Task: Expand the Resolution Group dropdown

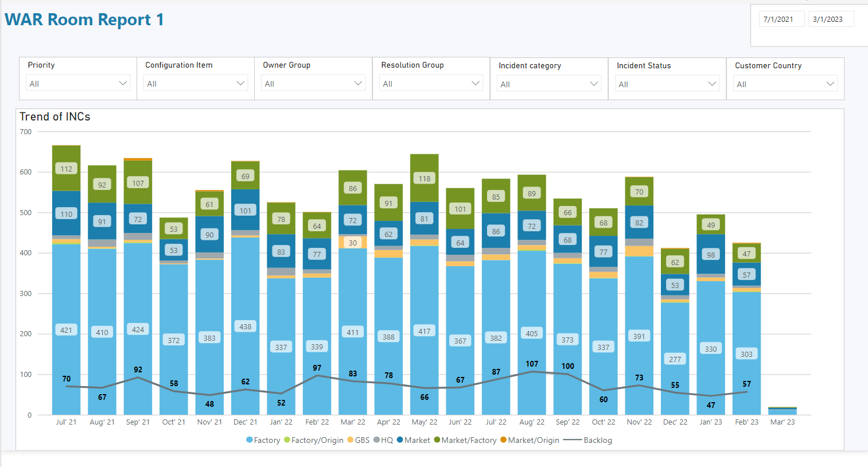Action: tap(431, 83)
